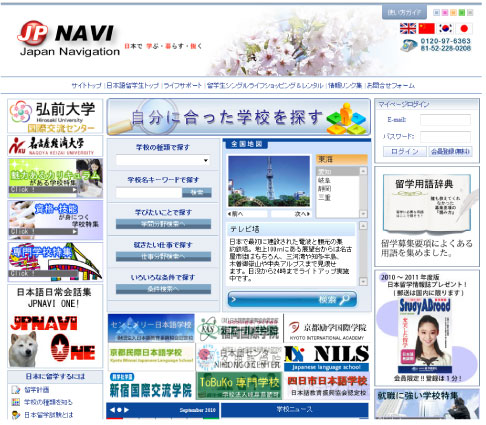Select 愛知 in the prefecture list

337,171
